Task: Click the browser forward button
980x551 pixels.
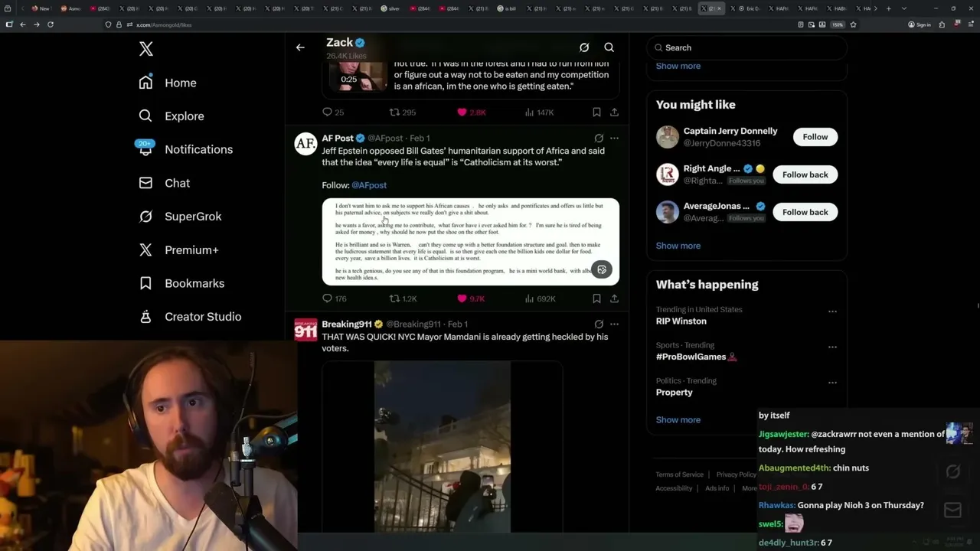Action: pos(37,24)
